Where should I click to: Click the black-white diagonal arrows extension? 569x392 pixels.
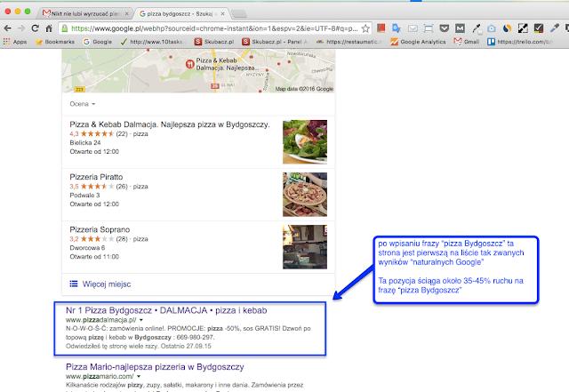523,28
